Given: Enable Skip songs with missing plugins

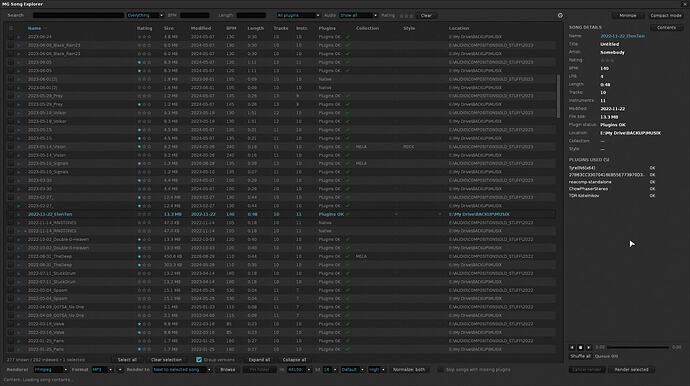Looking at the screenshot, I should click(x=440, y=370).
